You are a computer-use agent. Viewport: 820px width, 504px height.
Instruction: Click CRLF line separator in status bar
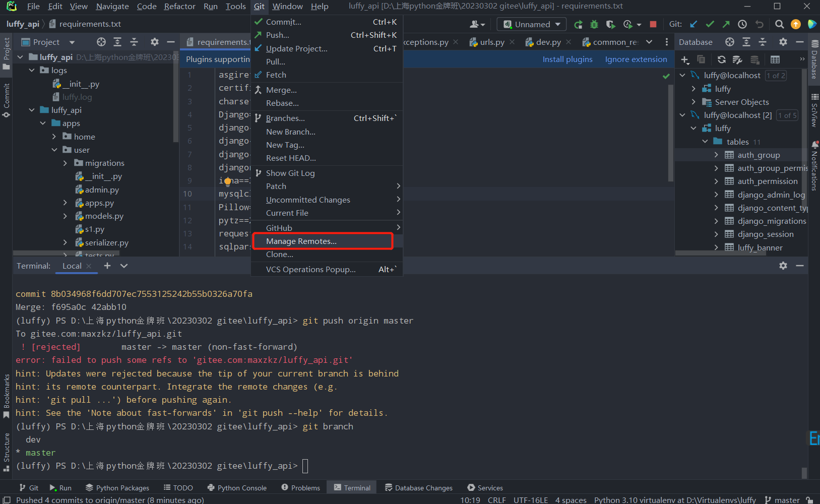[496, 500]
